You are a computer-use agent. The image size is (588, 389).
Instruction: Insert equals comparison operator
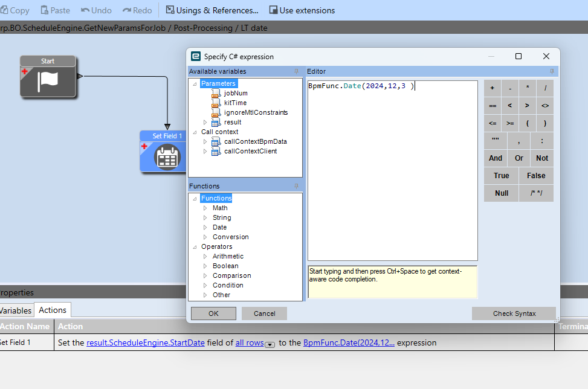[493, 106]
